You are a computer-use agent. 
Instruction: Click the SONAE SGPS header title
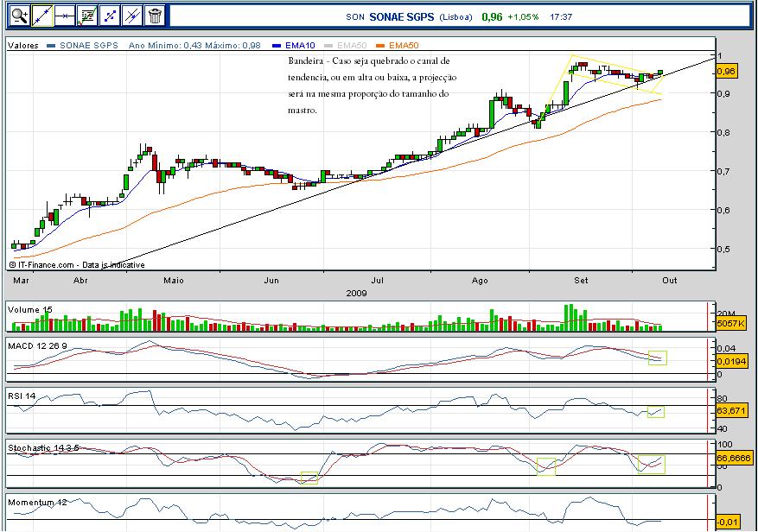[x=402, y=16]
